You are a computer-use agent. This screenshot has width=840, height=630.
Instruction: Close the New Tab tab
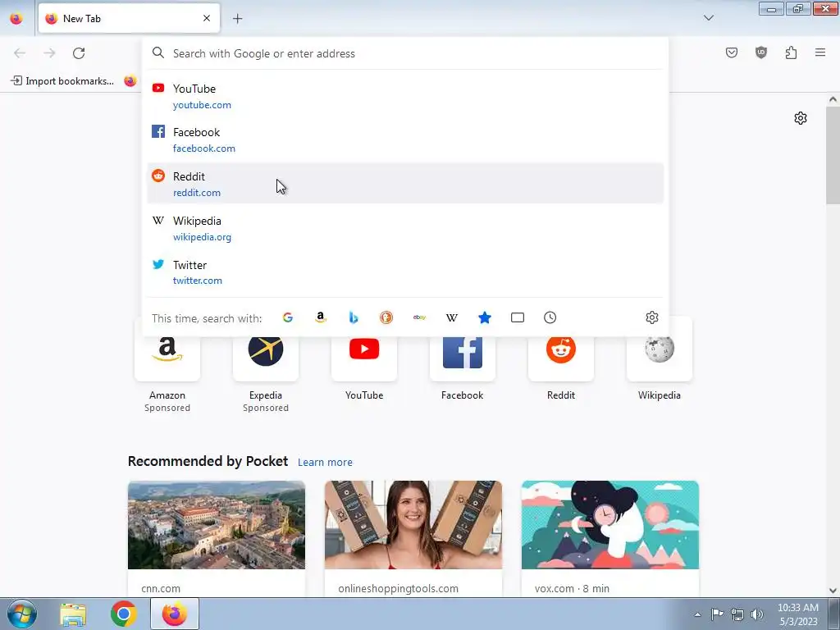(207, 18)
